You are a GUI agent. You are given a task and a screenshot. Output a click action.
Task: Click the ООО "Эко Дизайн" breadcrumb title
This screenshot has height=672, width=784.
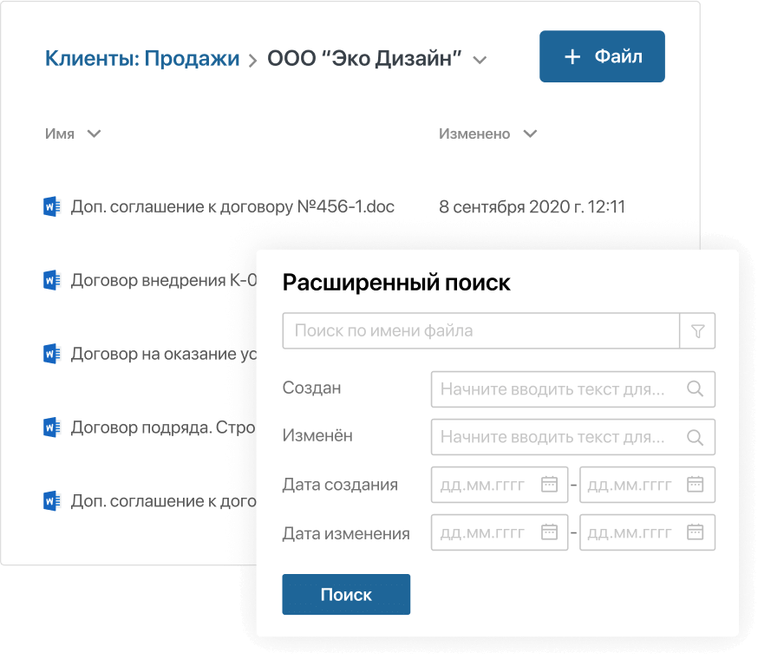[364, 58]
